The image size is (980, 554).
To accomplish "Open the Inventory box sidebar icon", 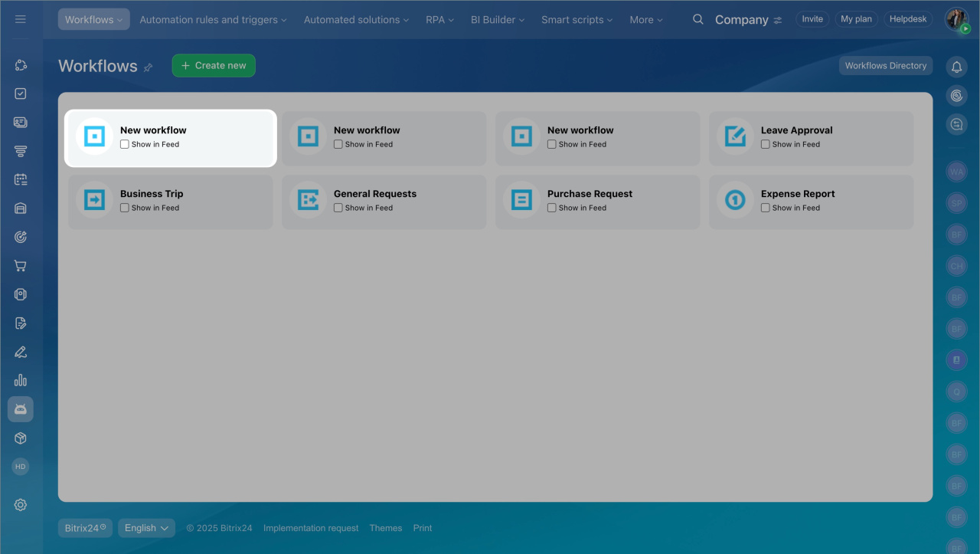I will [21, 438].
